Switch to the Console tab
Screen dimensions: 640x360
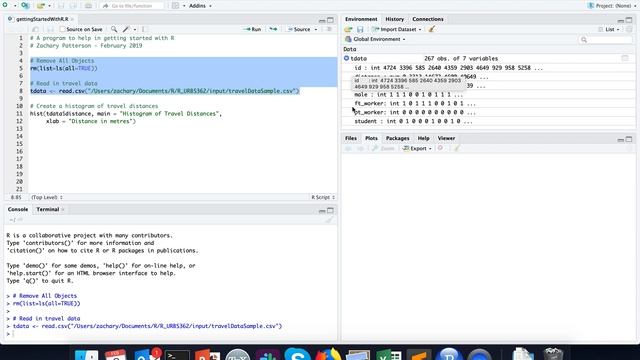click(x=18, y=209)
